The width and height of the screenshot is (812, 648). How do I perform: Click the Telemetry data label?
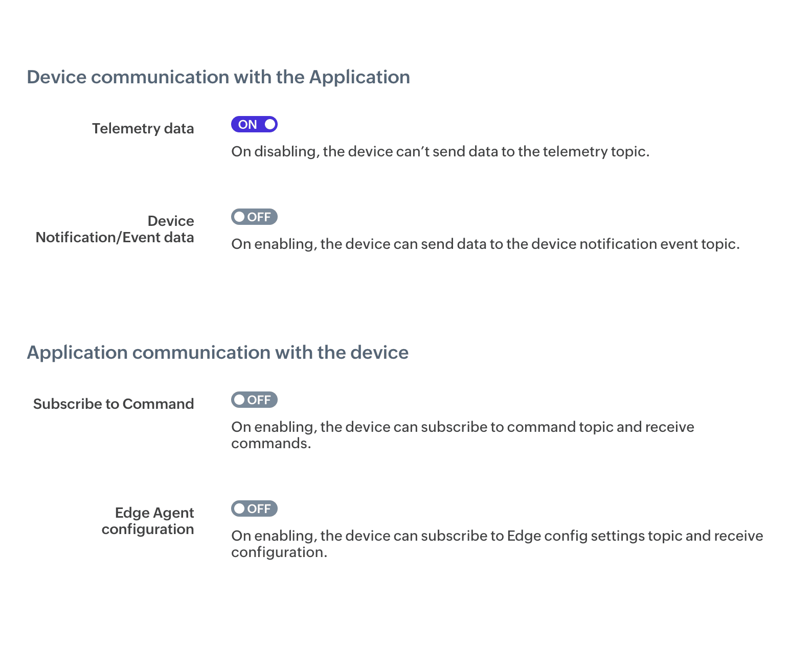pyautogui.click(x=143, y=128)
